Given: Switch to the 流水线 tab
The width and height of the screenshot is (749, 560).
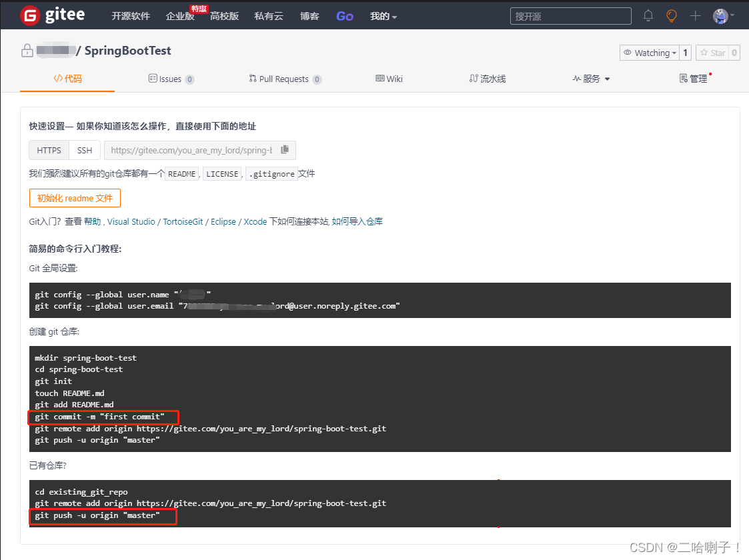Looking at the screenshot, I should click(488, 79).
